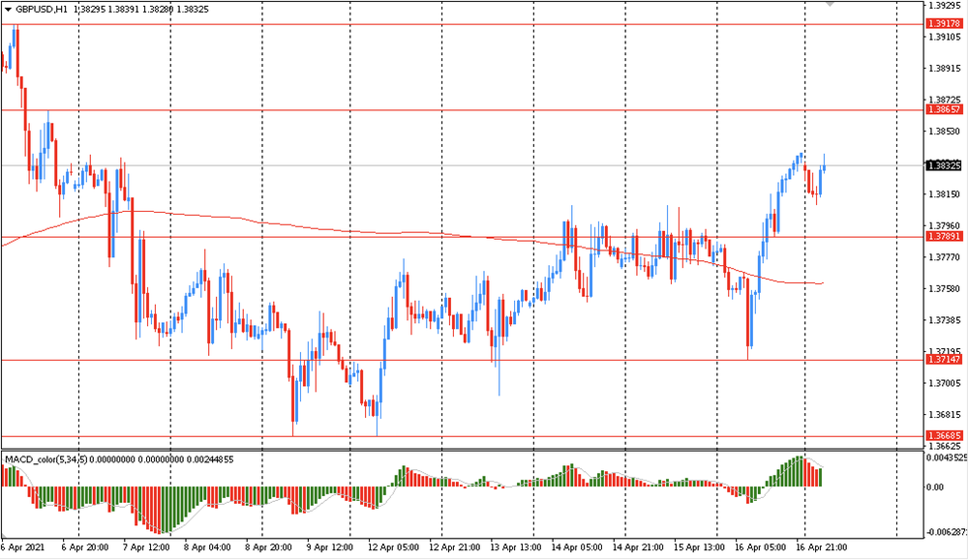Viewport: 968px width, 560px height.
Task: Click the current price tag 1.38325
Action: pos(943,165)
